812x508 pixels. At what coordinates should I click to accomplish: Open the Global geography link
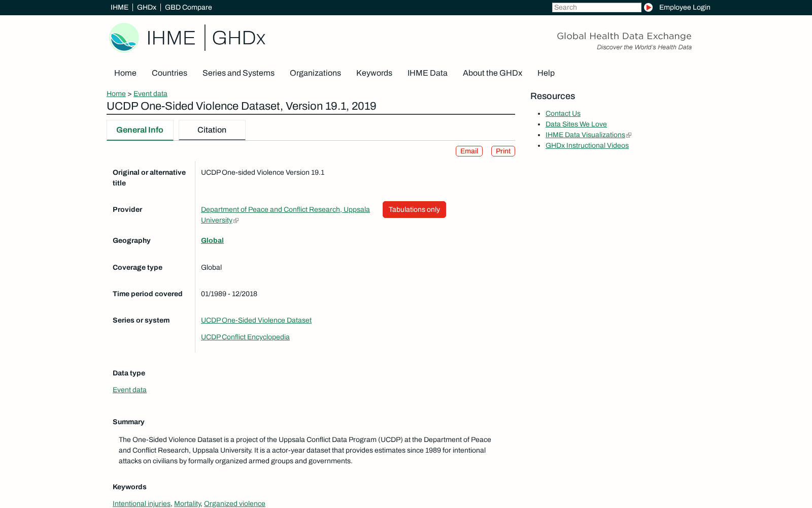(212, 240)
